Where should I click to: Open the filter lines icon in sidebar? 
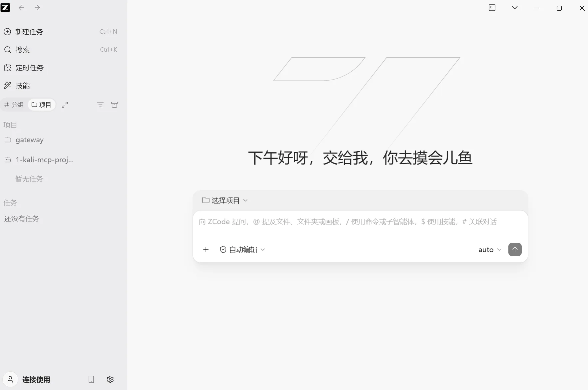[100, 105]
